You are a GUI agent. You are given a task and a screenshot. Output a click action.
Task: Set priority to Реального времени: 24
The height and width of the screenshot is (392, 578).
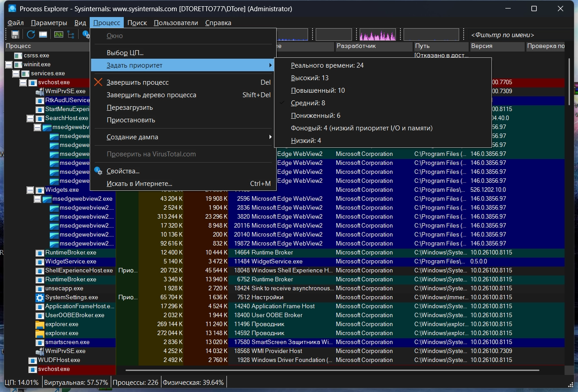pos(327,65)
